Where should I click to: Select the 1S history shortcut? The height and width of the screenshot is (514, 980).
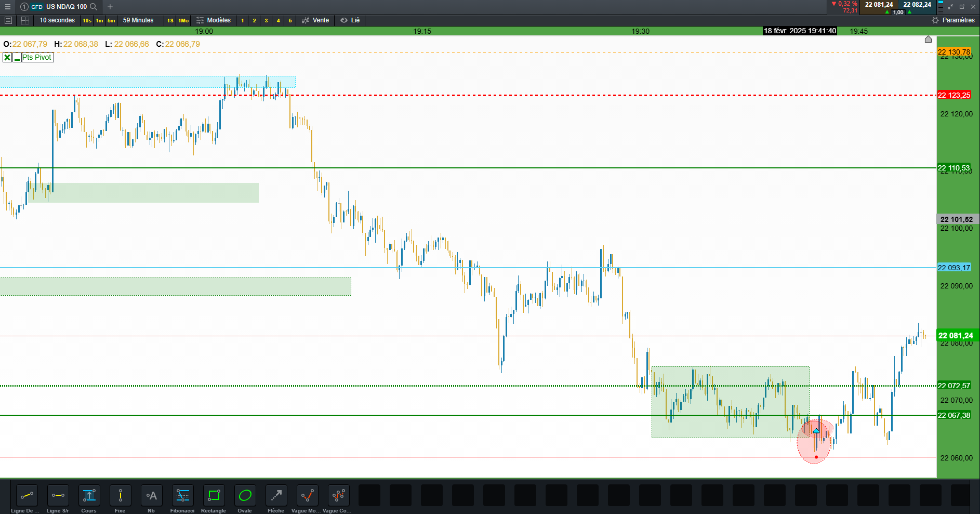170,20
